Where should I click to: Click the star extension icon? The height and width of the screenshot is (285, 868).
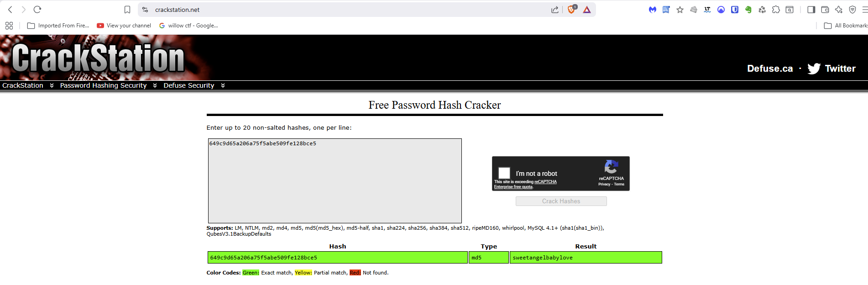click(680, 10)
